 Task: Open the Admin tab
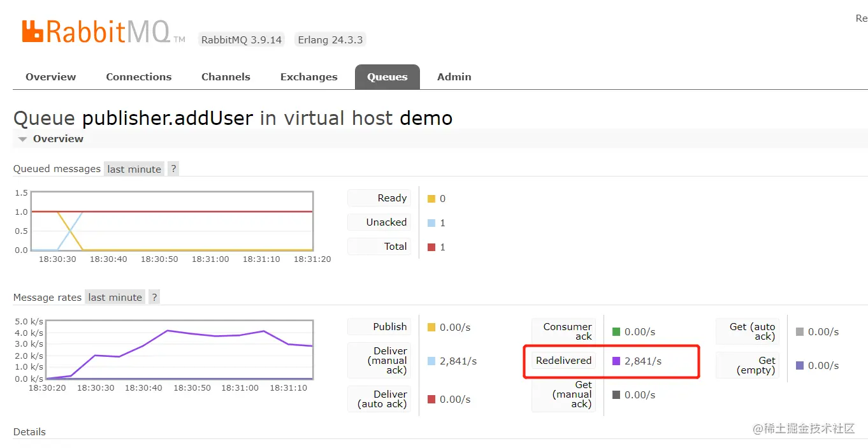coord(454,76)
